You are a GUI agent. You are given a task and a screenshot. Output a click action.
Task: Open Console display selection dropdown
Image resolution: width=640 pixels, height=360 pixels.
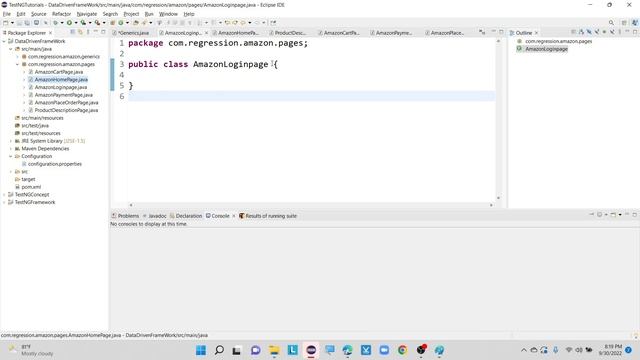pyautogui.click(x=606, y=215)
